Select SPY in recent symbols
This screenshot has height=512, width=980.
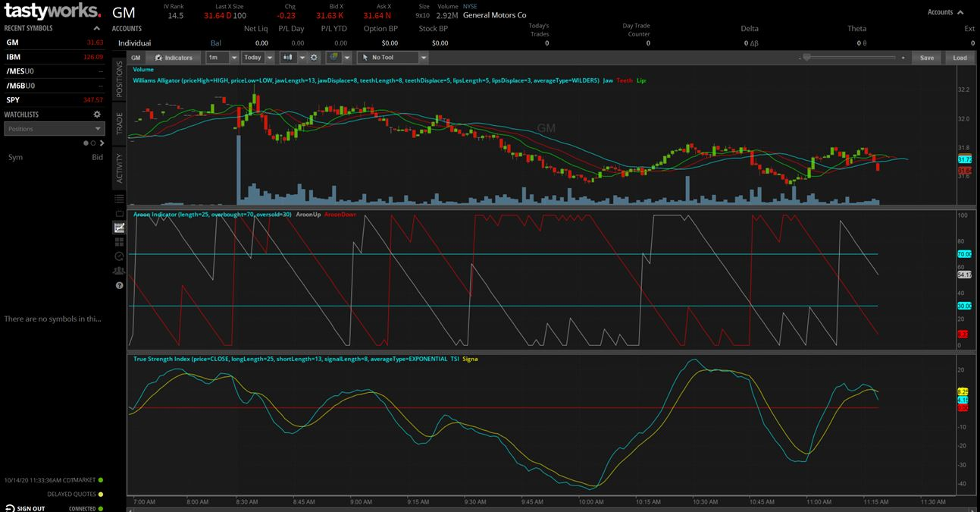click(54, 100)
